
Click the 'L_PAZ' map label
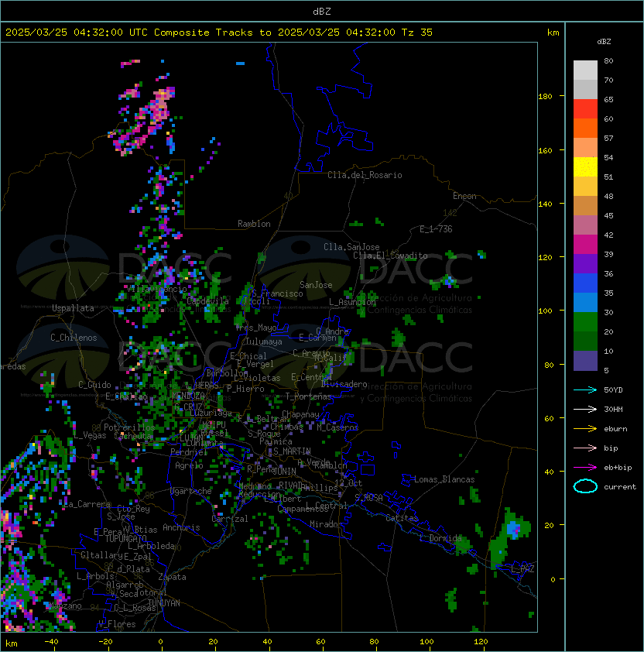tap(522, 569)
